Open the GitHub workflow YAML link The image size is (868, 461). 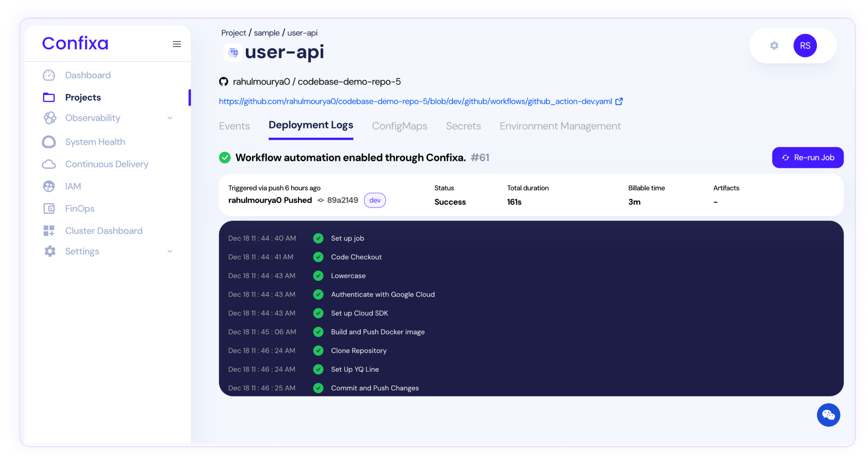point(415,102)
